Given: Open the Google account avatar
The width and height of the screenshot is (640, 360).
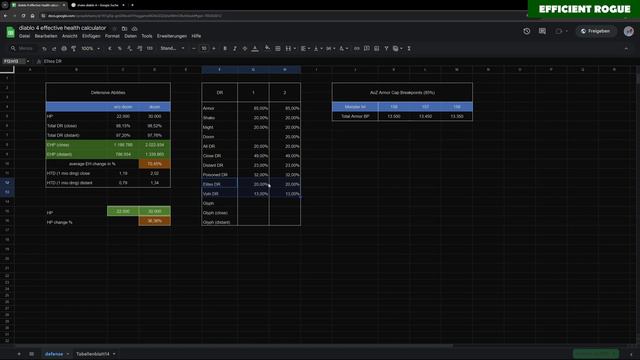Looking at the screenshot, I should tap(629, 31).
